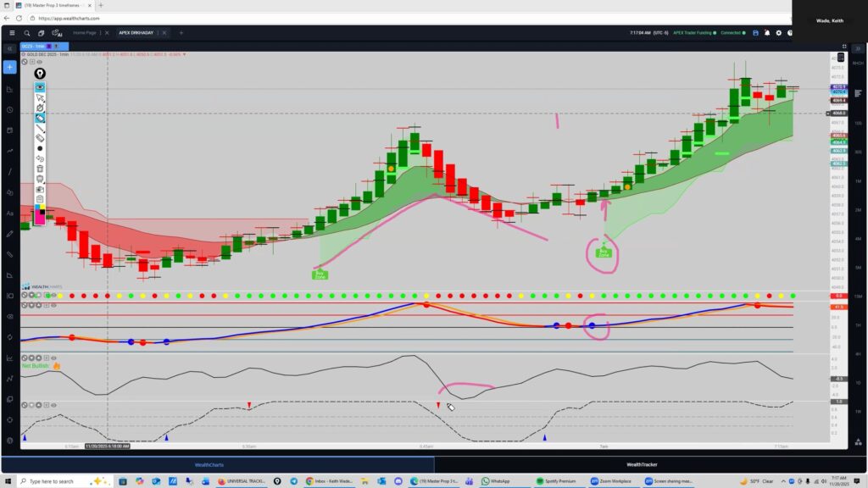Open the hamburger main menu

pos(12,33)
